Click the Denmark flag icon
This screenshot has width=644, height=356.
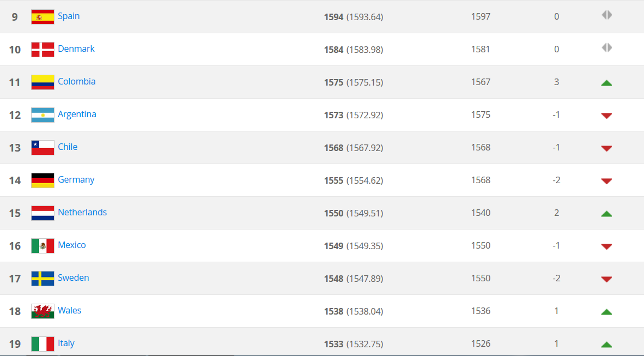42,50
